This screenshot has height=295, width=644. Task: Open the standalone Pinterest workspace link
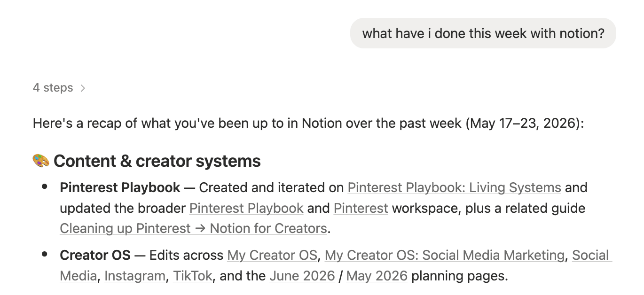361,208
